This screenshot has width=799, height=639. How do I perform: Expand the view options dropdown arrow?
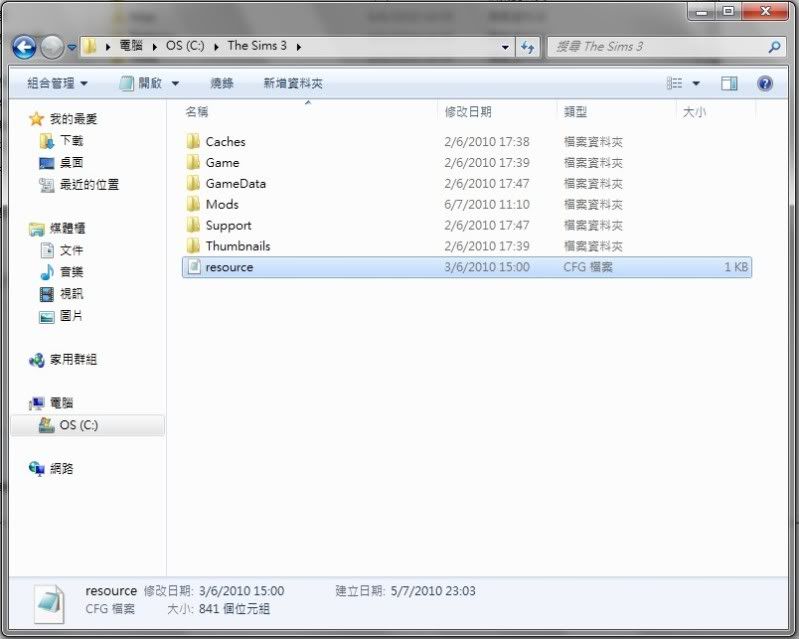(696, 84)
